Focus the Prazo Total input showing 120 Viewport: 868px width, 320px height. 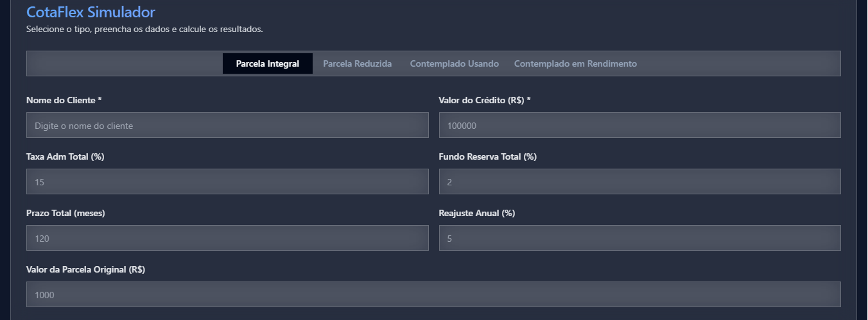tap(227, 238)
